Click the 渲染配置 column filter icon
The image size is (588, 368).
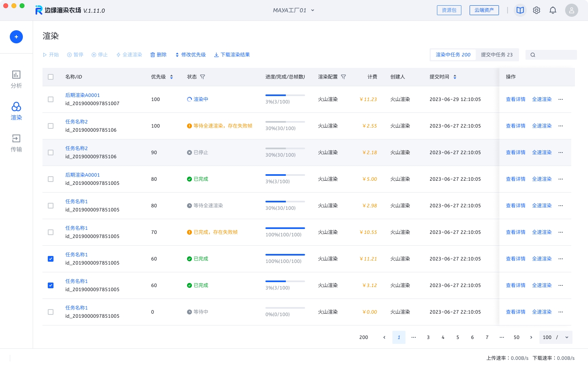coord(343,77)
